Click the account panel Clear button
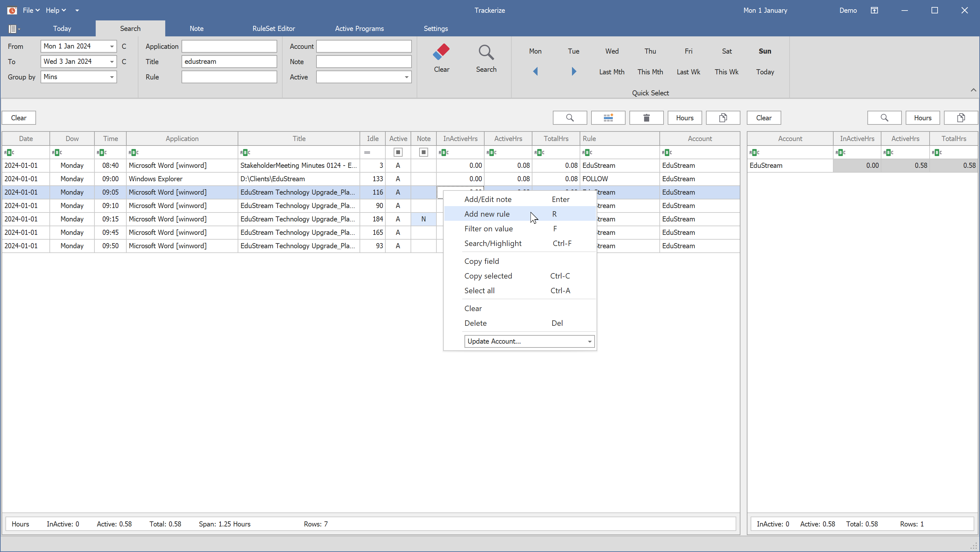Screen dimensions: 980x552 763,118
